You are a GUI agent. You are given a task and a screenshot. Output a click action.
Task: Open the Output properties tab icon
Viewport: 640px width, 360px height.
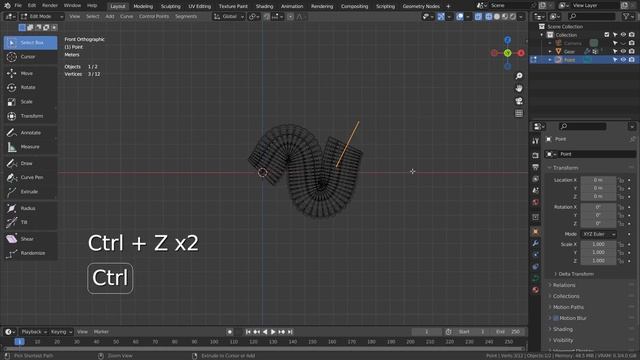pyautogui.click(x=536, y=167)
